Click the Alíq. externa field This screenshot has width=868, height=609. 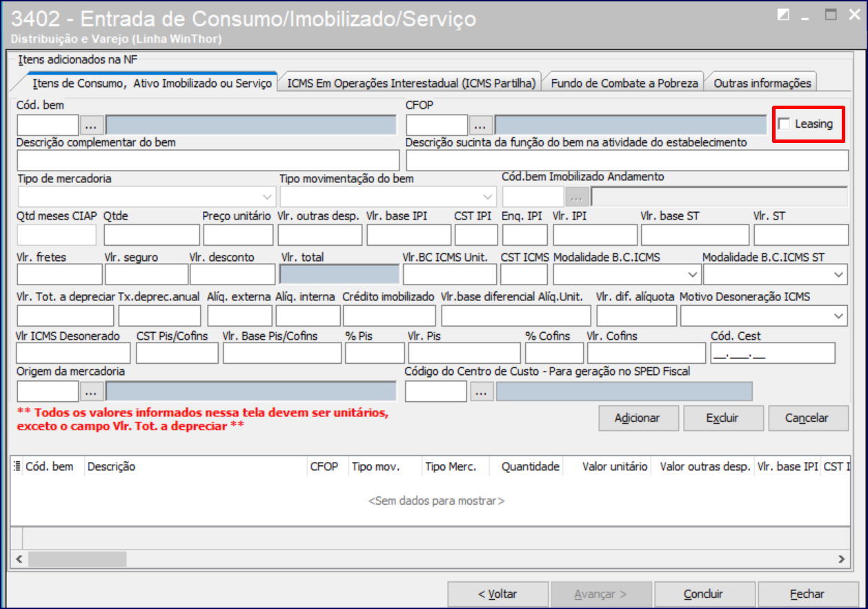point(239,316)
